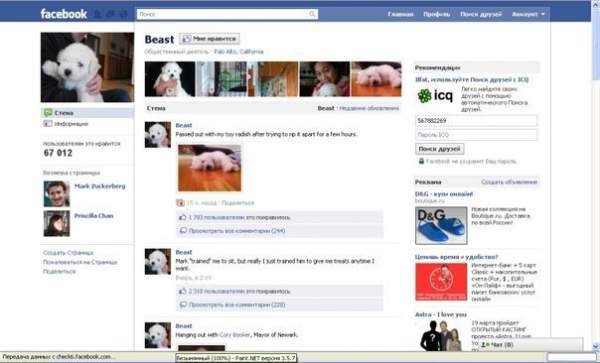The image size is (600, 363).
Task: Click thumbs-up icon under radish post
Action: coord(183,217)
